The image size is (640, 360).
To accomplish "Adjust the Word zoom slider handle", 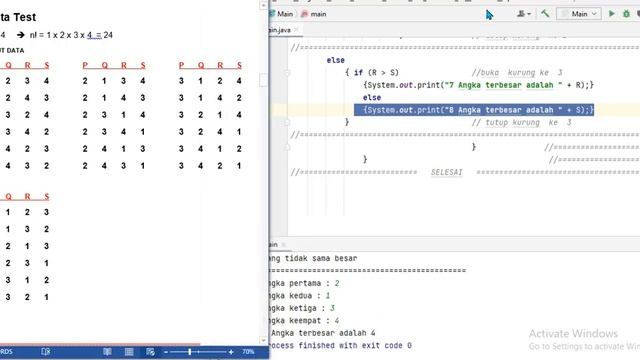I will (x=189, y=352).
